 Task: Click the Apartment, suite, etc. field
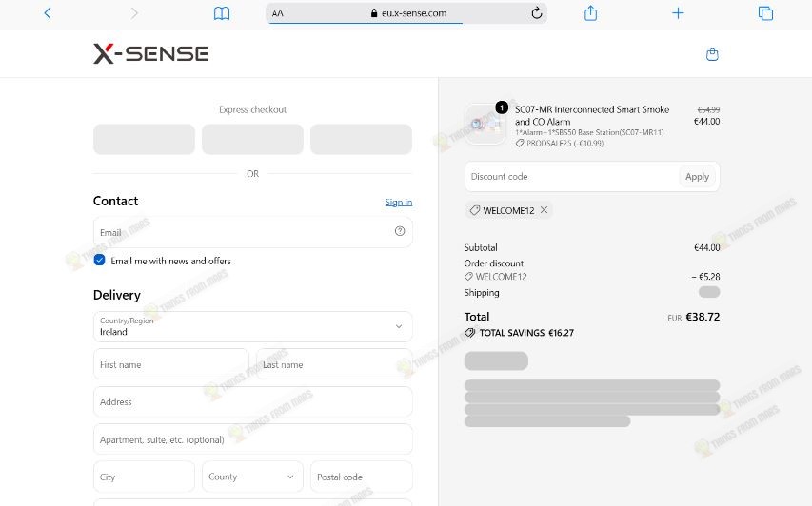pos(252,439)
